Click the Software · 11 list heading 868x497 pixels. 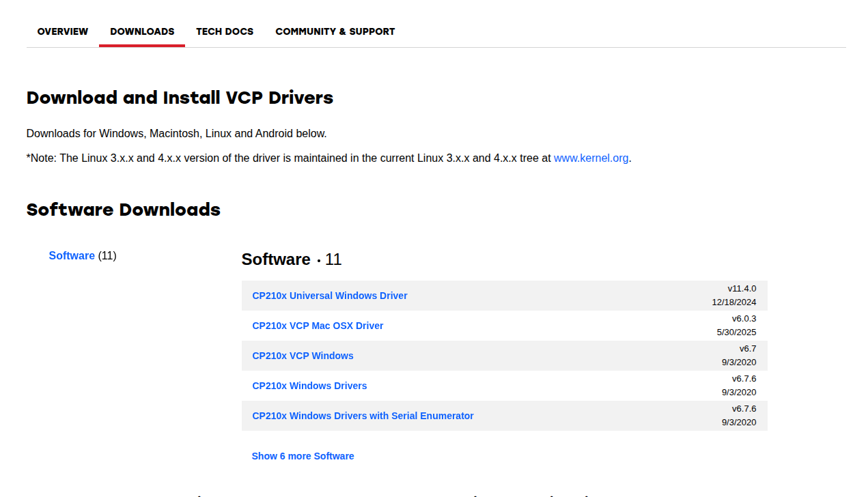(x=292, y=259)
